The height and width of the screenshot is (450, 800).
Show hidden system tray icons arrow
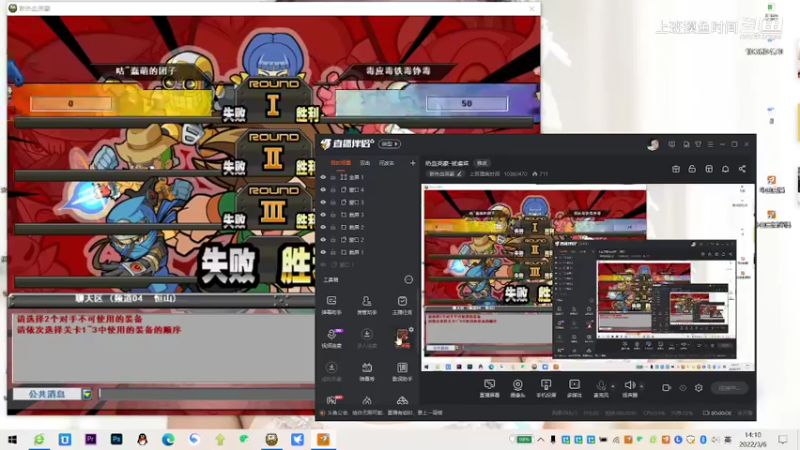541,439
